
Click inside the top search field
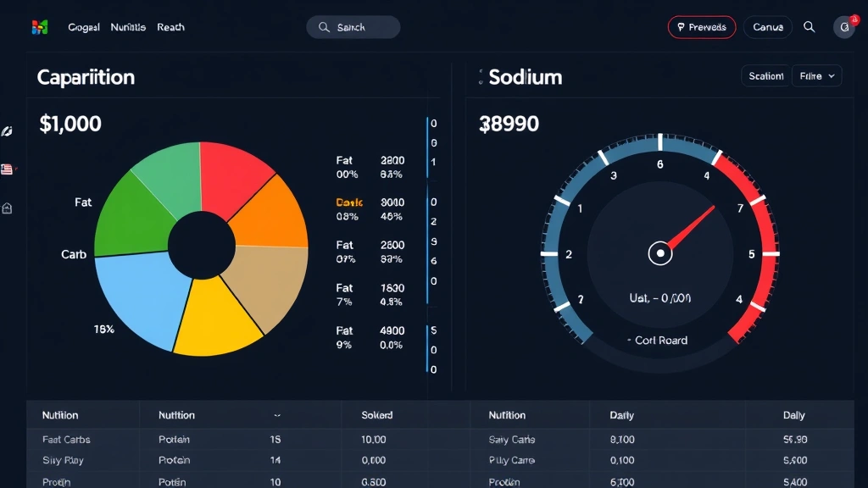point(360,26)
